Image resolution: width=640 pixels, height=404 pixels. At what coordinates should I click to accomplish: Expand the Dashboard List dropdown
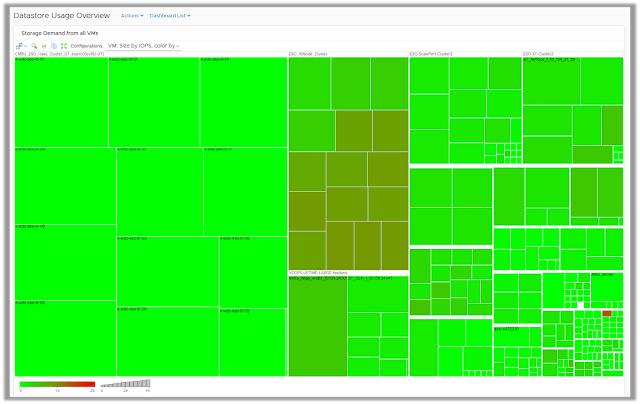click(171, 17)
